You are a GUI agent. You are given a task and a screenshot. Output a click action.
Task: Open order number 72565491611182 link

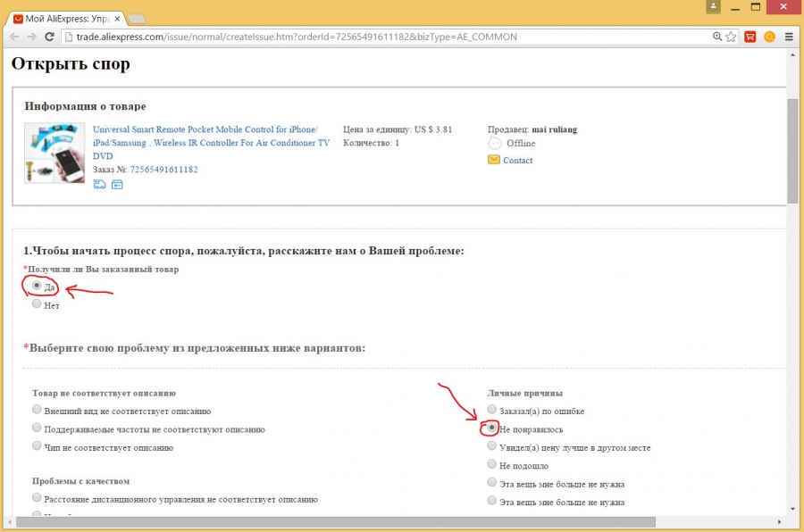click(x=163, y=170)
